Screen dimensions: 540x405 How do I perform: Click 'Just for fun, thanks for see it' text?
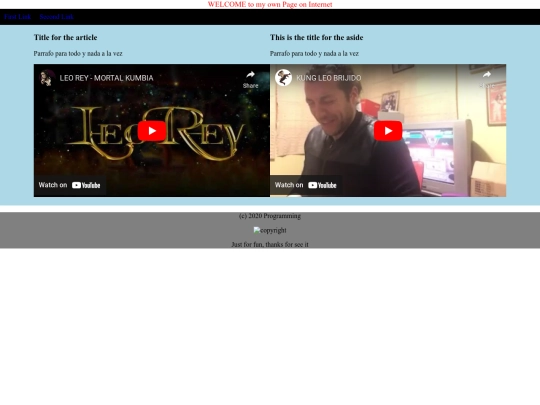pyautogui.click(x=270, y=245)
